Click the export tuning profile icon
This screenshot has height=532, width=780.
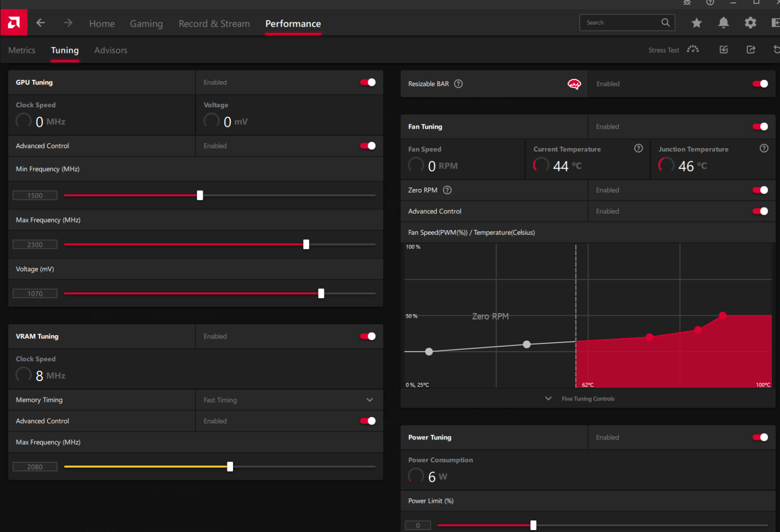[x=751, y=49]
